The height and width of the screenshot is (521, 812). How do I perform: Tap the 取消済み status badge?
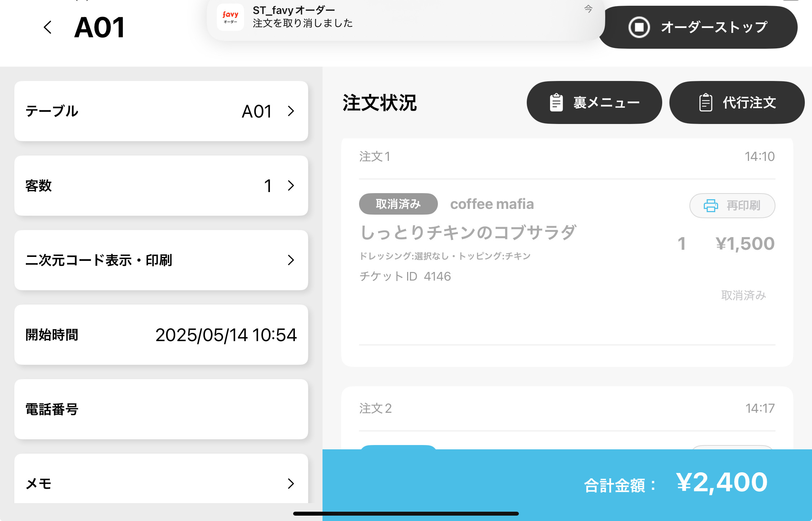[398, 204]
